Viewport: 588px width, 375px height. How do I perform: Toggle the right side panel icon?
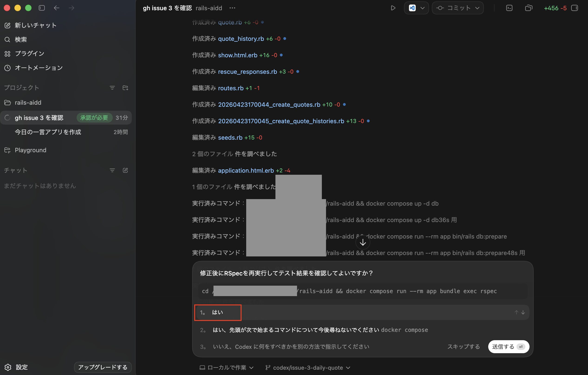574,8
